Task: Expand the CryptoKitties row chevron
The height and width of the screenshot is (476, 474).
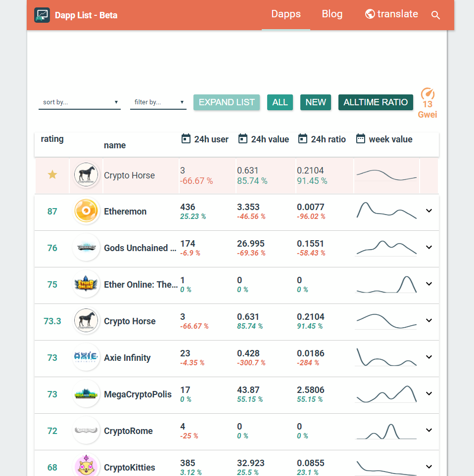Action: [x=429, y=467]
